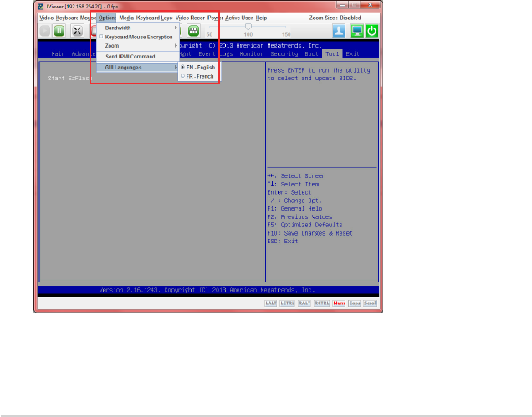The image size is (532, 417).
Task: Toggle the LALT status key
Action: (x=270, y=303)
